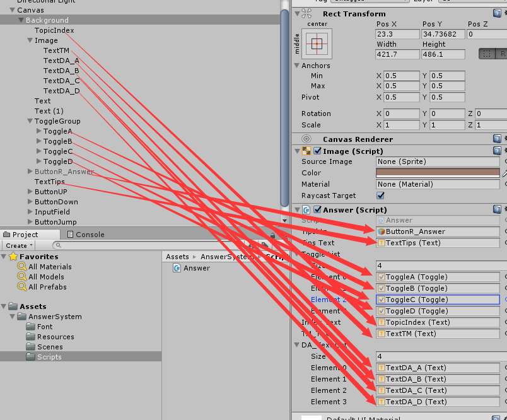The width and height of the screenshot is (507, 420).
Task: Click the Material None (Material) field
Action: 438,184
